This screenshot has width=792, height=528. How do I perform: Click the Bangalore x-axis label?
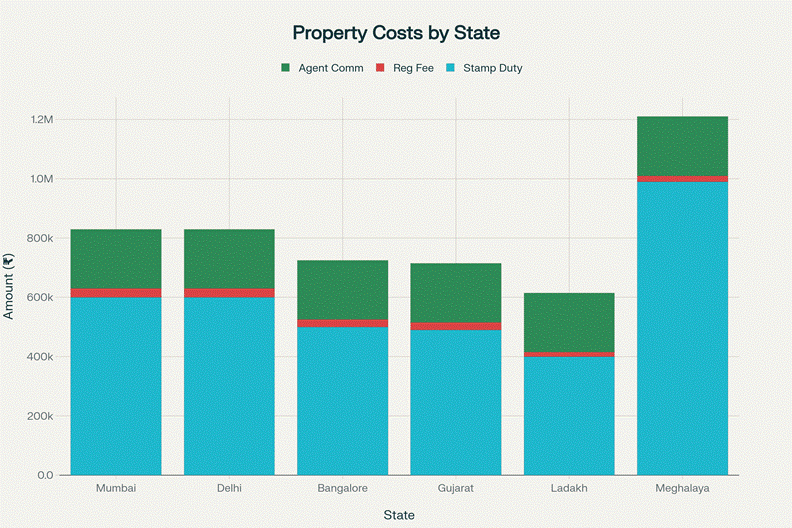342,488
